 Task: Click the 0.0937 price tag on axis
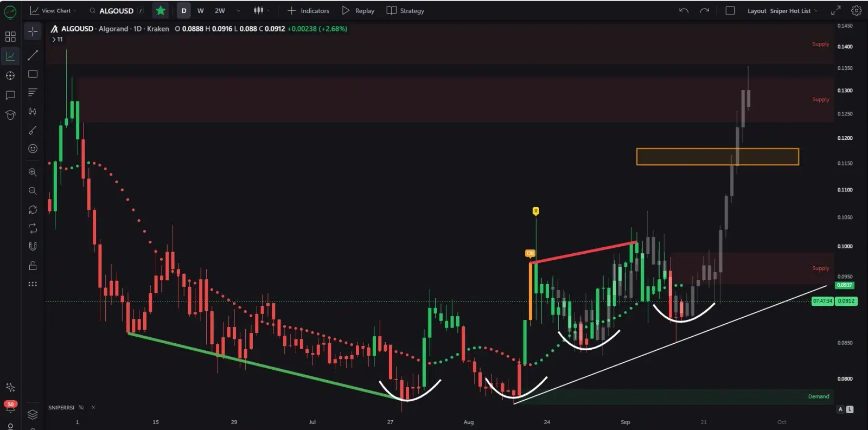pos(844,285)
